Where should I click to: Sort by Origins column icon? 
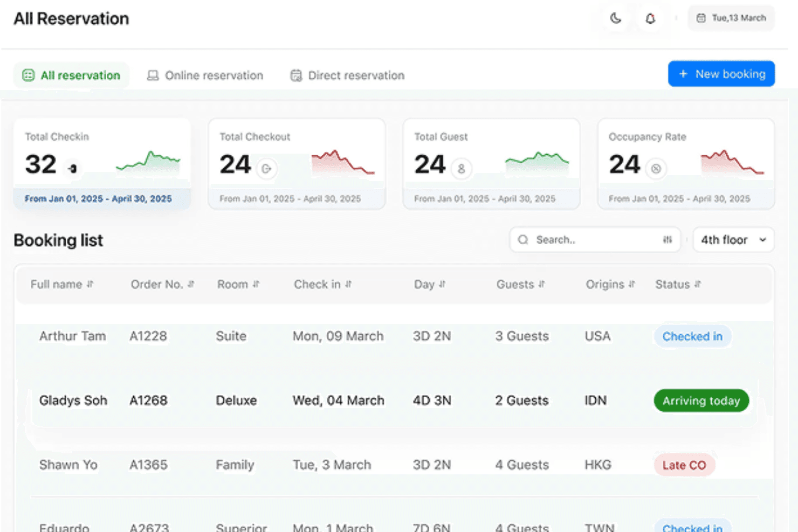[x=632, y=284]
